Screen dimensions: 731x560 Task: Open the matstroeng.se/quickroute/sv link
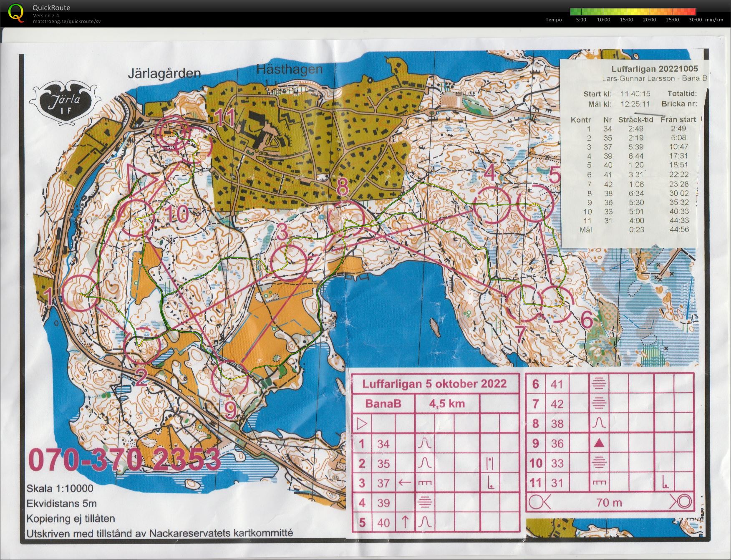[67, 21]
